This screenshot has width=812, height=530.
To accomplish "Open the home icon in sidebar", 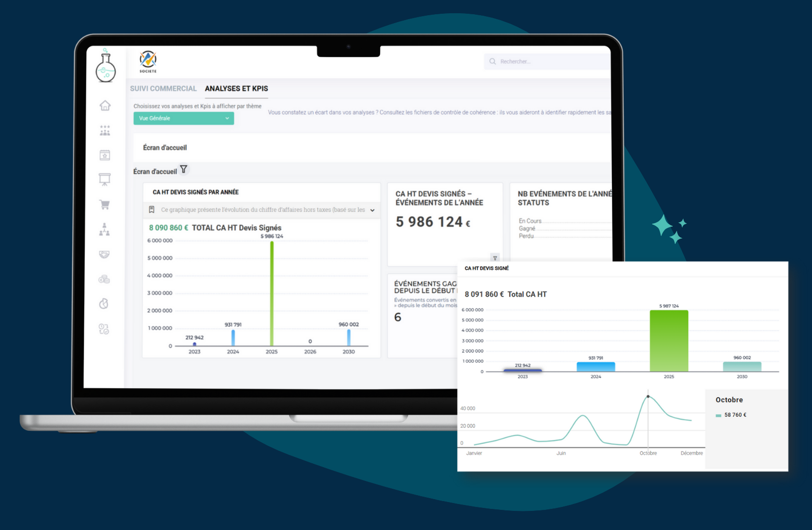I will 105,106.
